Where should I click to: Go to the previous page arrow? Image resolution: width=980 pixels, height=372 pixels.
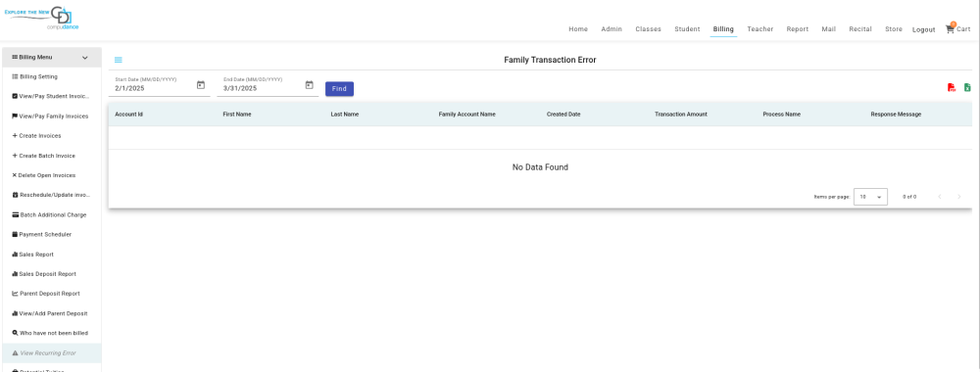click(x=940, y=197)
